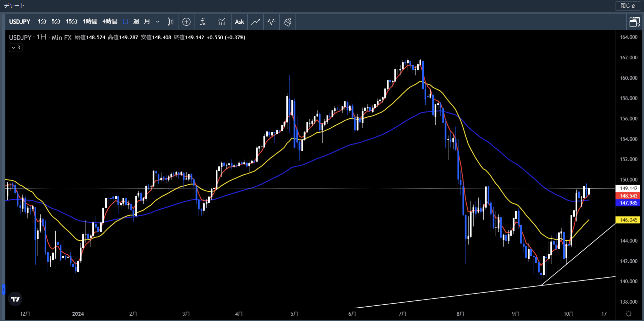Click the 138.000 price axis label
This screenshot has width=644, height=321.
[x=629, y=302]
